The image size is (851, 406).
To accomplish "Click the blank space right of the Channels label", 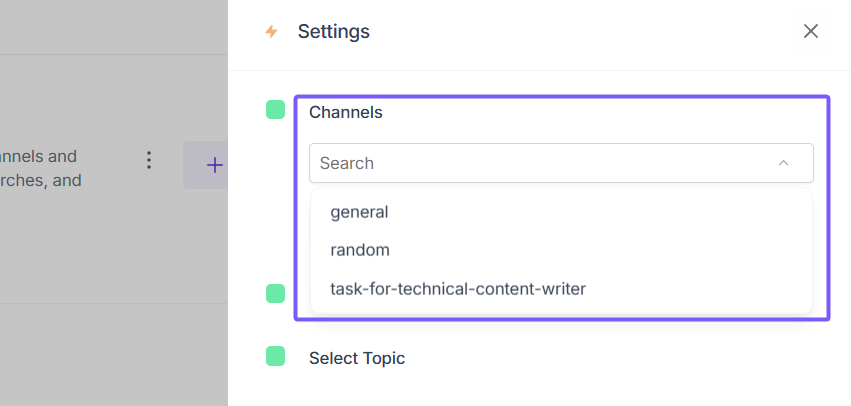I will [x=600, y=112].
